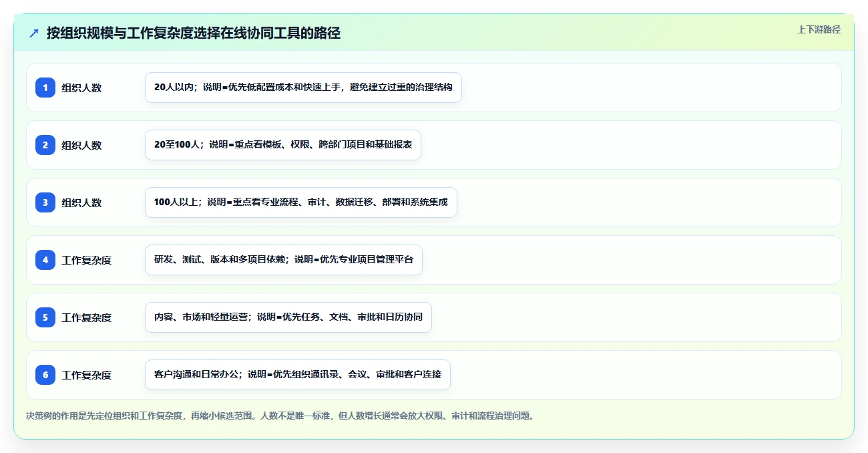Click 工作复杂度 label in row 6

(87, 375)
